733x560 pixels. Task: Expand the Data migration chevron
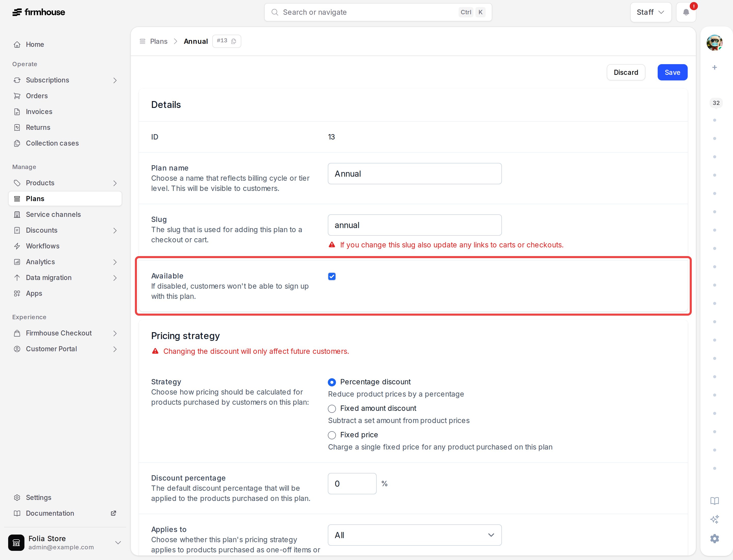pos(115,278)
